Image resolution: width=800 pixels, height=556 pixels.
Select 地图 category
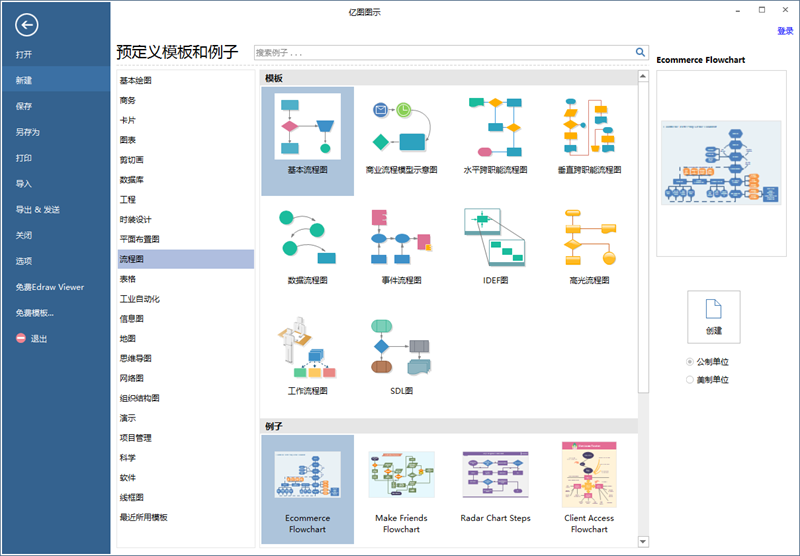[128, 338]
